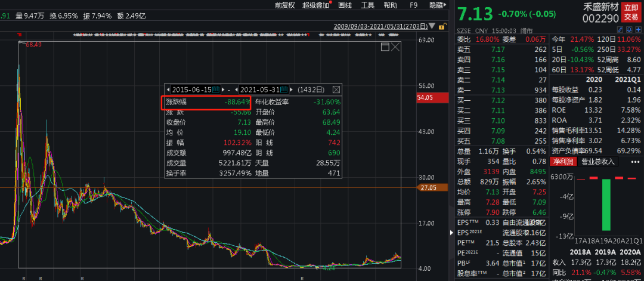Step start date back with left arrow

168,89
